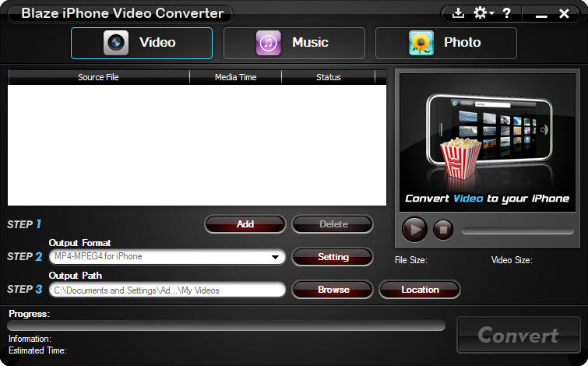The width and height of the screenshot is (588, 366).
Task: Start conversion with the Convert button
Action: (x=518, y=336)
